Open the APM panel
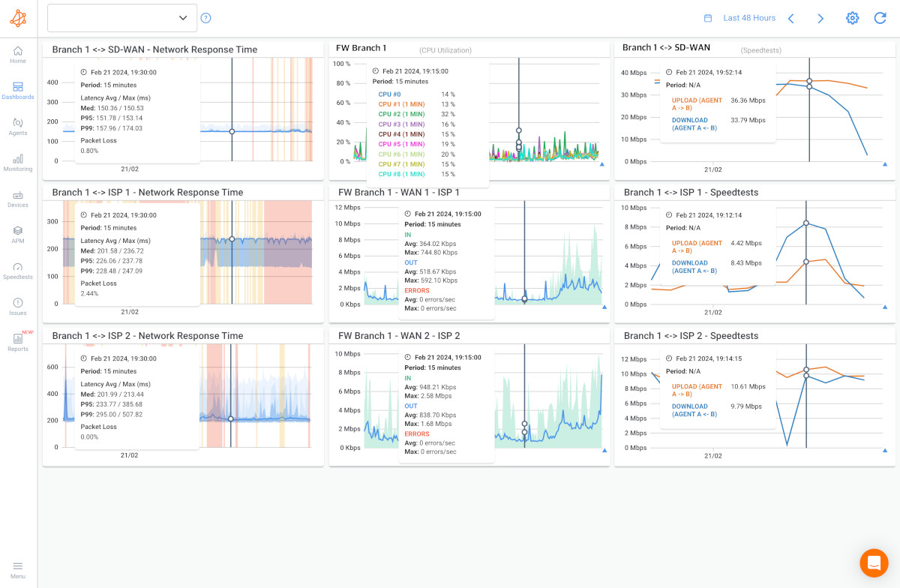 point(17,235)
